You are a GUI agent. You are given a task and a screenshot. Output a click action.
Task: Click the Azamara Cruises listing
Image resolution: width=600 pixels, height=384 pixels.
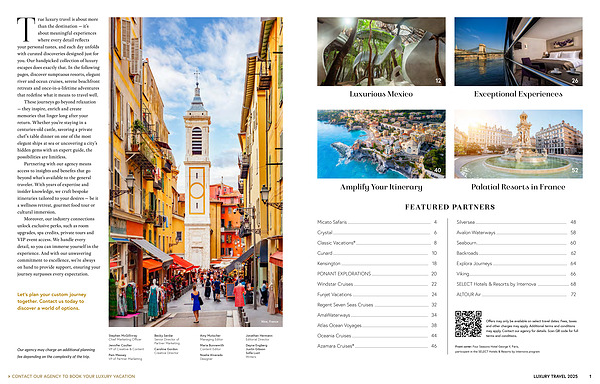point(377,346)
